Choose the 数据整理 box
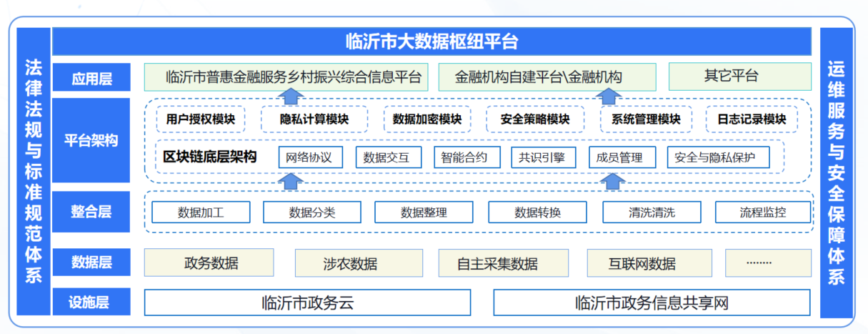The width and height of the screenshot is (868, 334). pyautogui.click(x=424, y=212)
